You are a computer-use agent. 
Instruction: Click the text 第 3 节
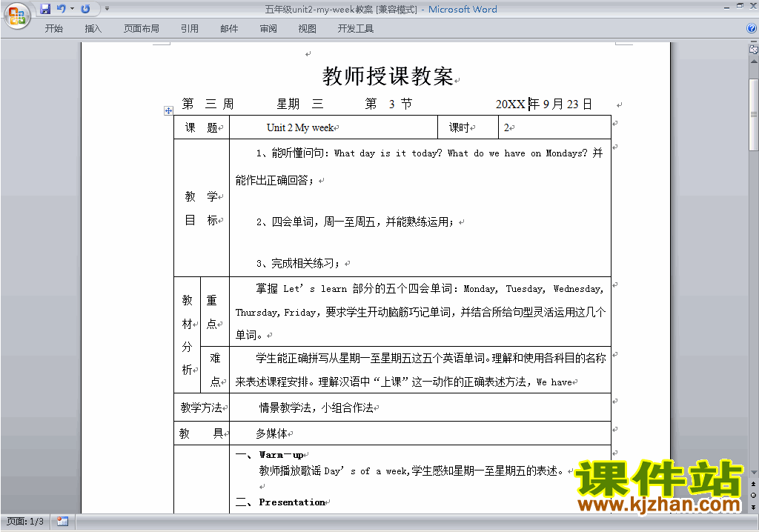(388, 104)
